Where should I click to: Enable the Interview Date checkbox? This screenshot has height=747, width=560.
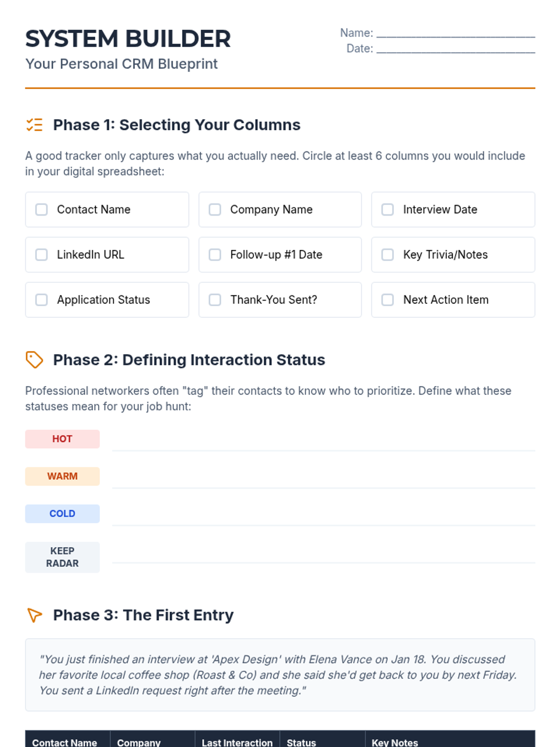(387, 210)
